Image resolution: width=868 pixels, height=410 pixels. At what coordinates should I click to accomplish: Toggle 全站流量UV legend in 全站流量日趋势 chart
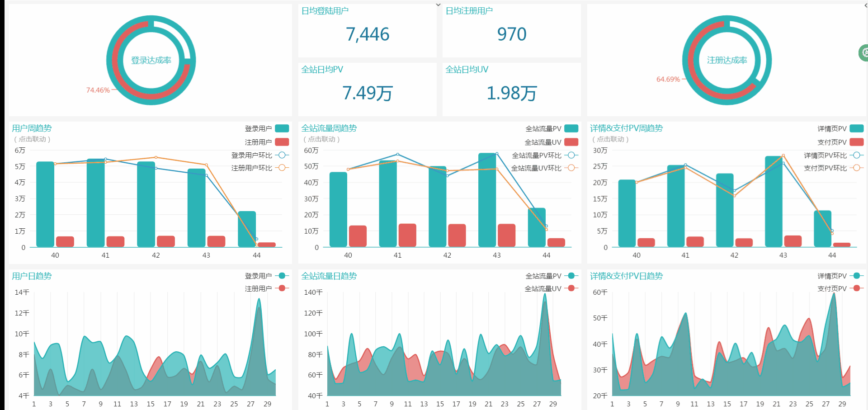552,288
